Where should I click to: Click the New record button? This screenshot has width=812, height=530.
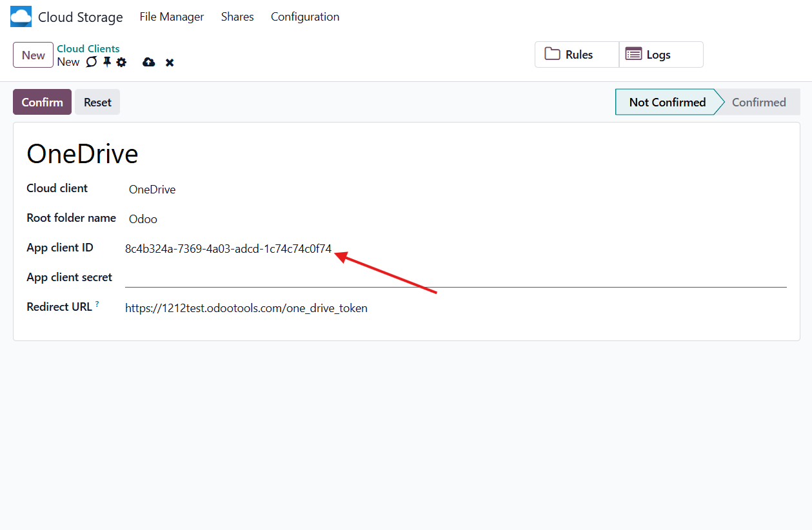pyautogui.click(x=33, y=55)
